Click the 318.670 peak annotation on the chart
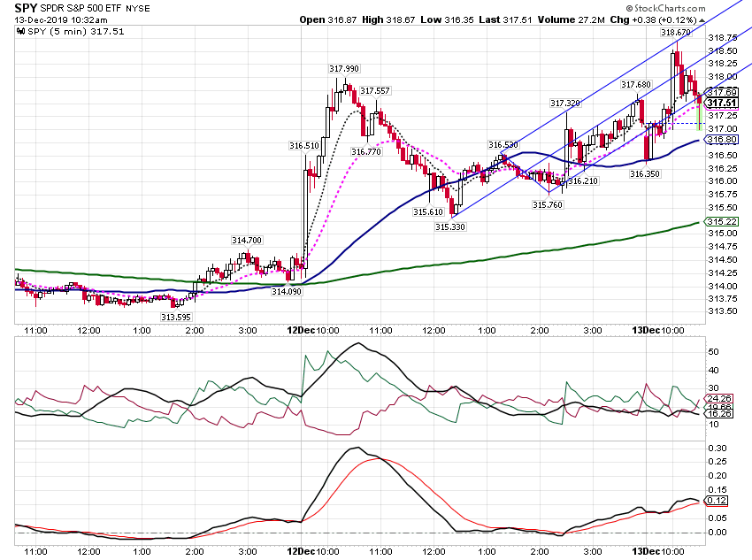This screenshot has width=752, height=560. click(676, 33)
